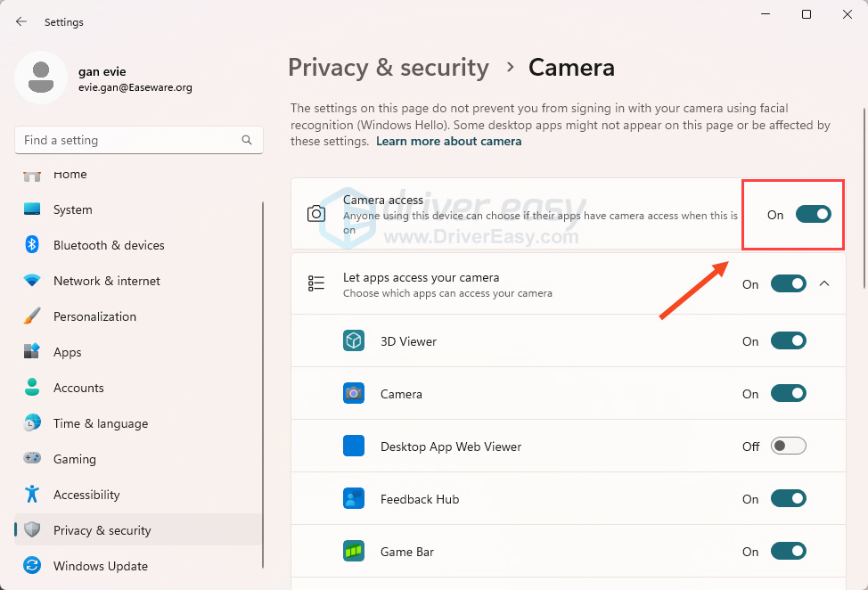Click the 3D Viewer app icon

click(354, 340)
